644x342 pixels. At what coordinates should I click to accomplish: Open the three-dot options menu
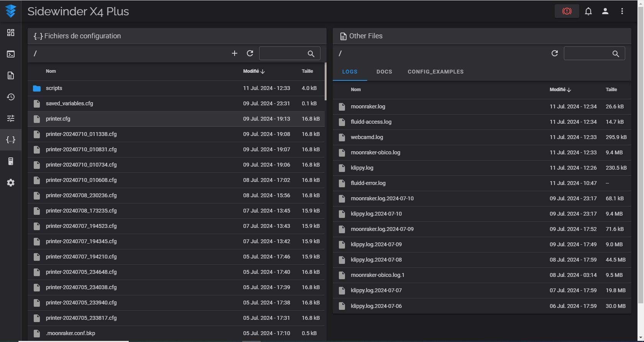(x=622, y=11)
